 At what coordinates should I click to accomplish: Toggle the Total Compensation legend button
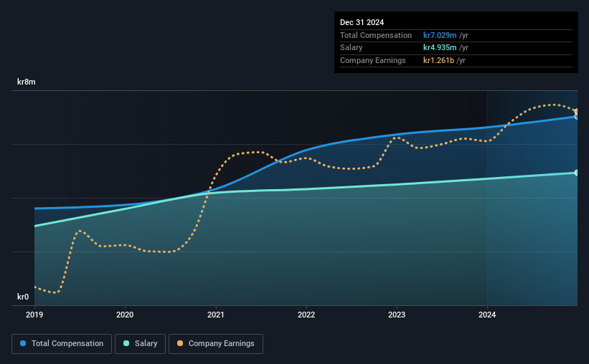click(x=62, y=344)
